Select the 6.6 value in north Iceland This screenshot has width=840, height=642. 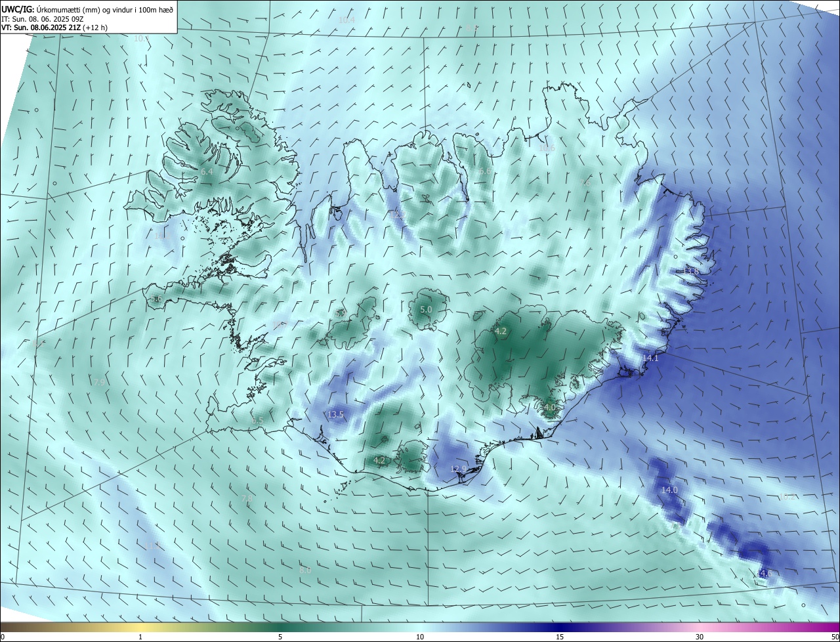click(484, 171)
